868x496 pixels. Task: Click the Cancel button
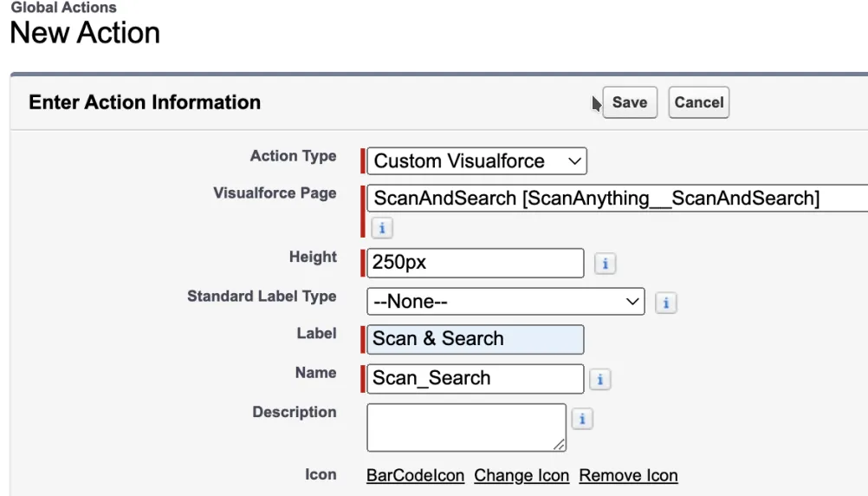(x=698, y=102)
